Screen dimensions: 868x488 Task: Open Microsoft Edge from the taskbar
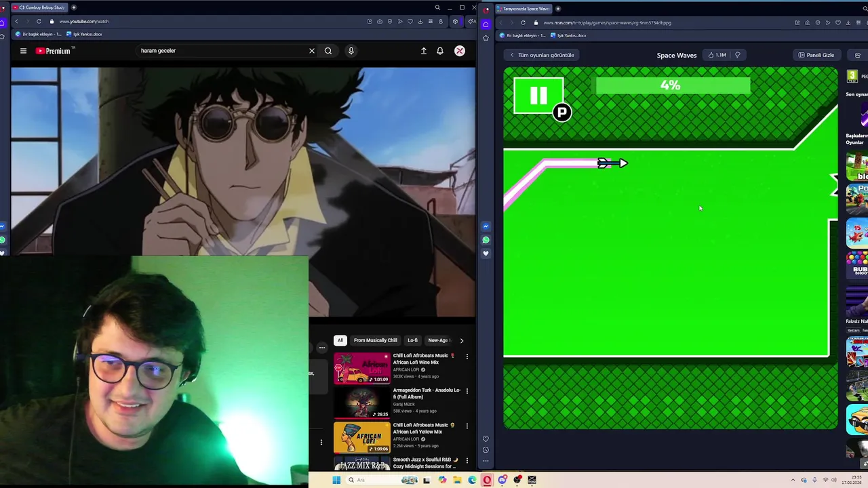pos(472,480)
